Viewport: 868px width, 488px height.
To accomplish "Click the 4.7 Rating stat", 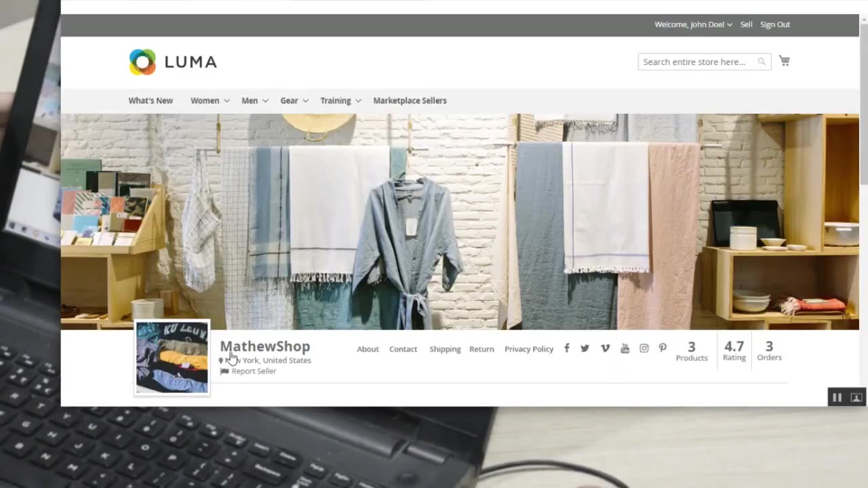I will click(x=734, y=351).
